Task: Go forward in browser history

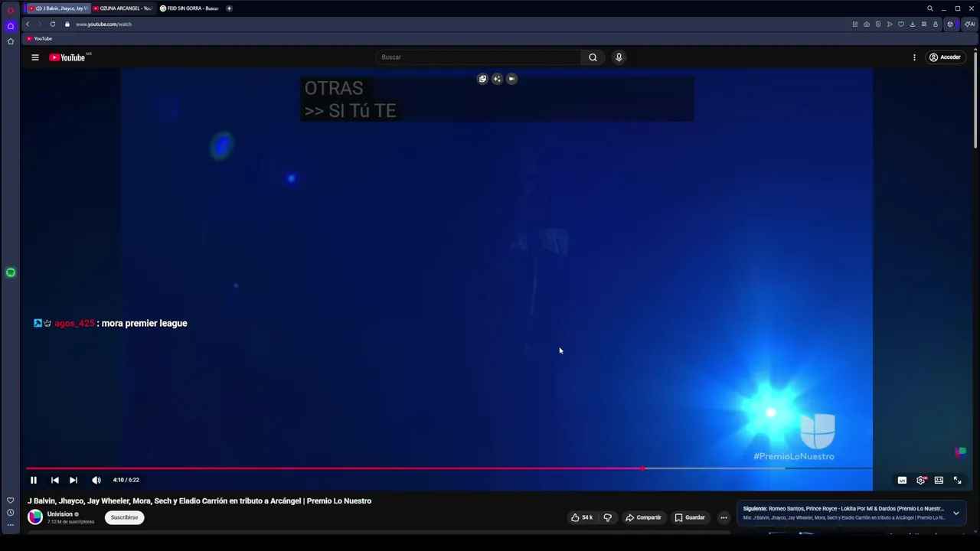Action: point(40,24)
